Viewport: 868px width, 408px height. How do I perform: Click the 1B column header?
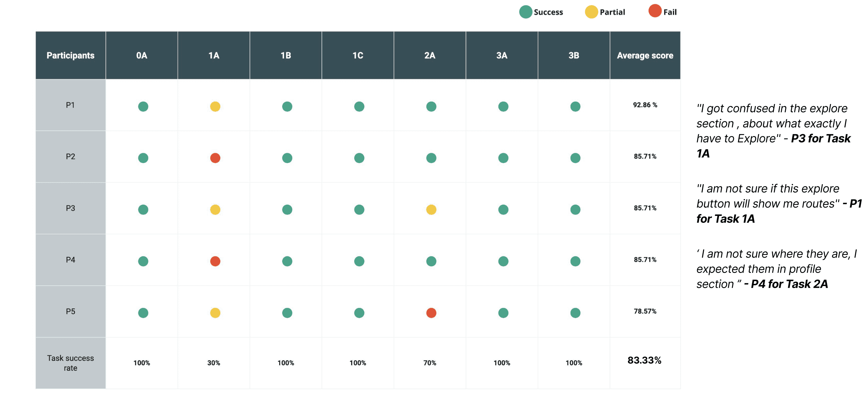coord(286,55)
